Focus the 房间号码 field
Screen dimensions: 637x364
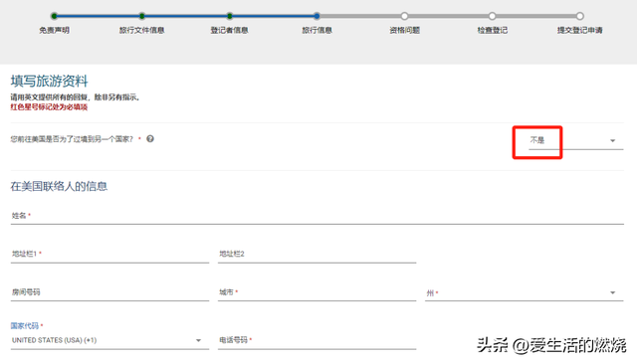point(109,292)
